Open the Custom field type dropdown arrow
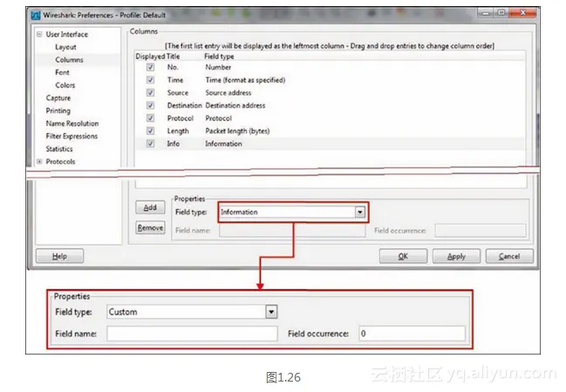This screenshot has width=566, height=392. click(x=271, y=312)
